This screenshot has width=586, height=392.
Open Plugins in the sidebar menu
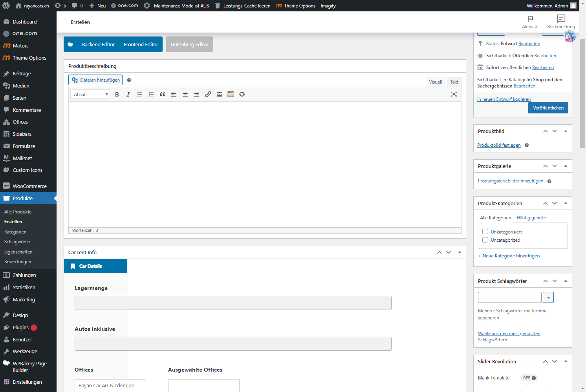tap(28, 327)
